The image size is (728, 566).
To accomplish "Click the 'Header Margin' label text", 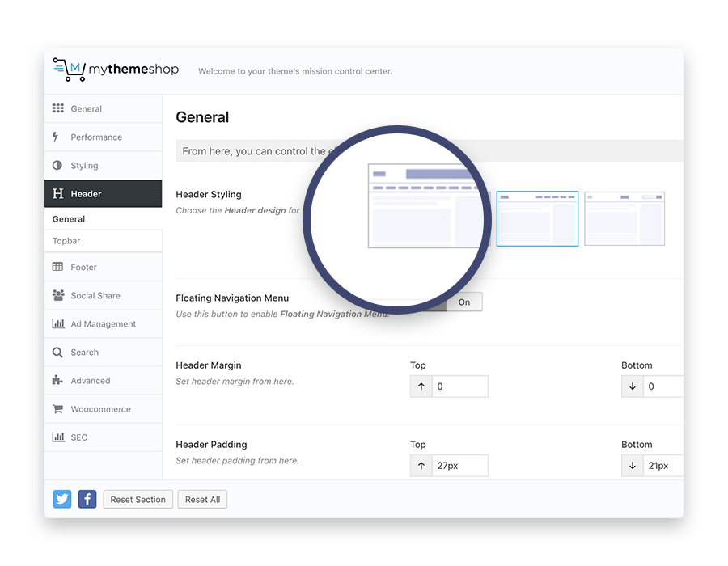I will pyautogui.click(x=209, y=365).
